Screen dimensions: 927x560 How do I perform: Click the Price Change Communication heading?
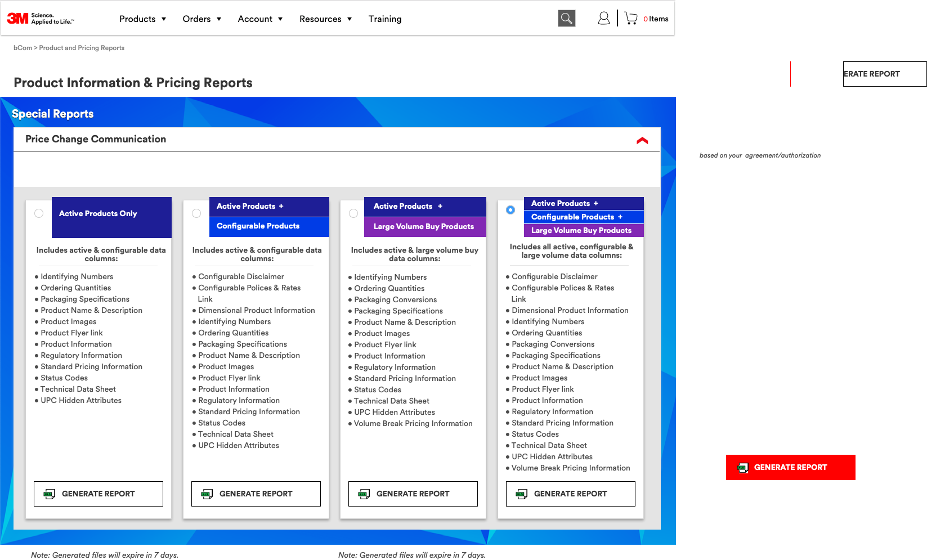96,139
